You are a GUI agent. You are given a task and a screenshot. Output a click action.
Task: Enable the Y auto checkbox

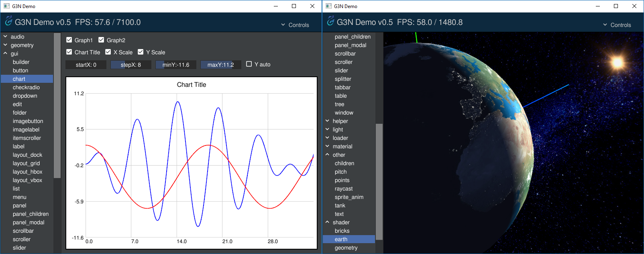(249, 64)
